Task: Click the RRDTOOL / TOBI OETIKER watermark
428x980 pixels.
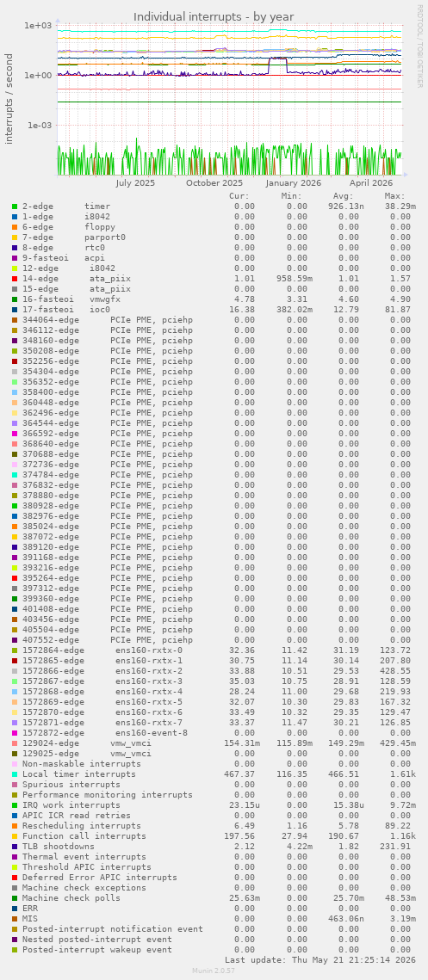Action: (419, 46)
